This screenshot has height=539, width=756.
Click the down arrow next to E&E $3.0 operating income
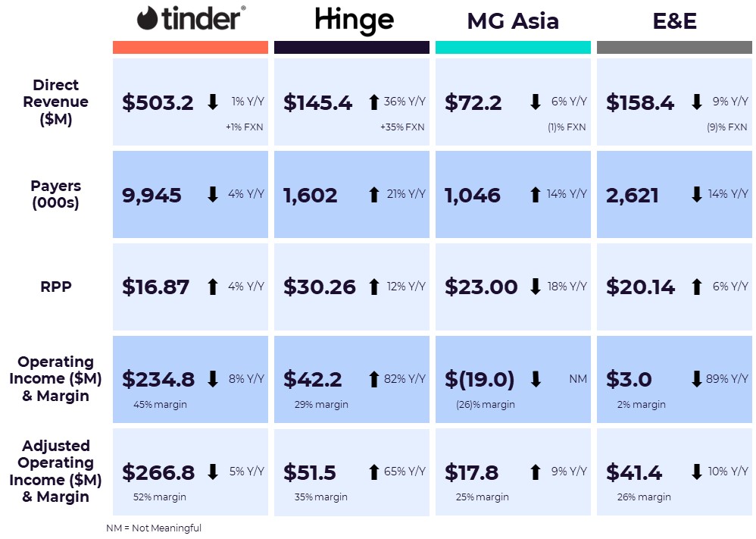click(696, 379)
